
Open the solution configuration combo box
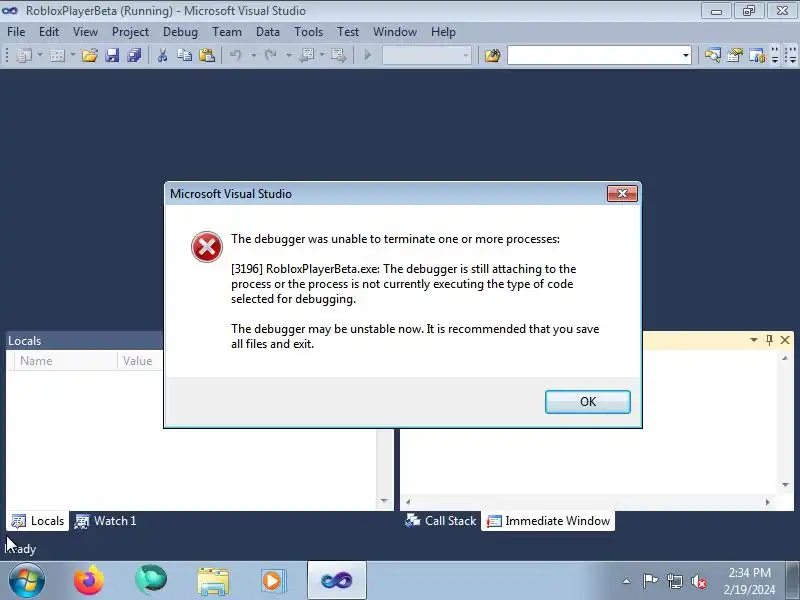(427, 55)
